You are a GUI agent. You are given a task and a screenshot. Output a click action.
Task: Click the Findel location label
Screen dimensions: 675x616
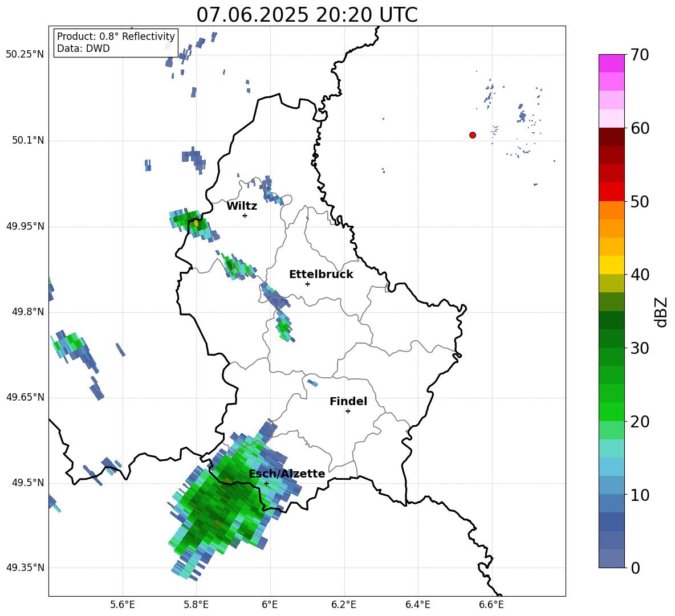(x=348, y=401)
